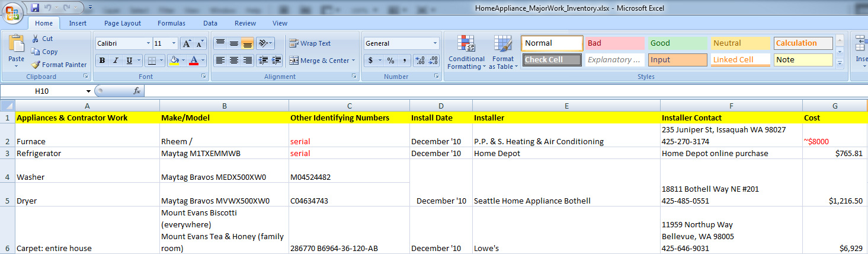Switch to the Page Layout tab
The image size is (868, 254).
coord(123,23)
